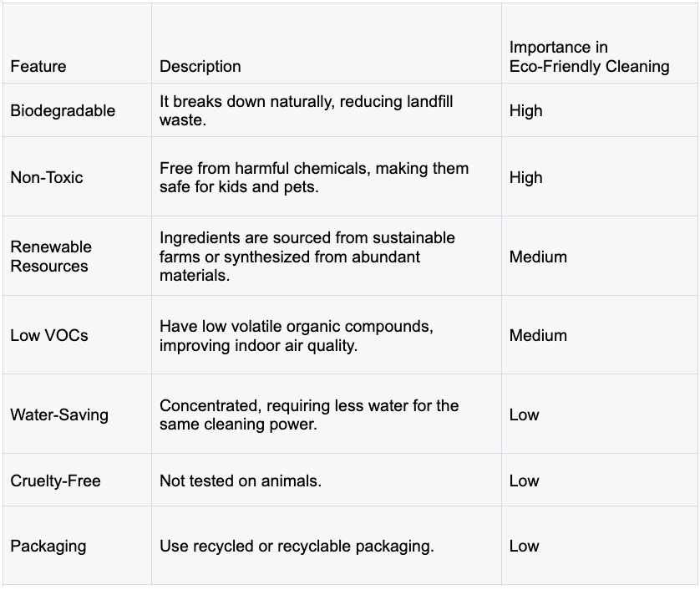The image size is (700, 590).
Task: Select the 'low volatile organic compounds' description
Action: click(x=327, y=335)
